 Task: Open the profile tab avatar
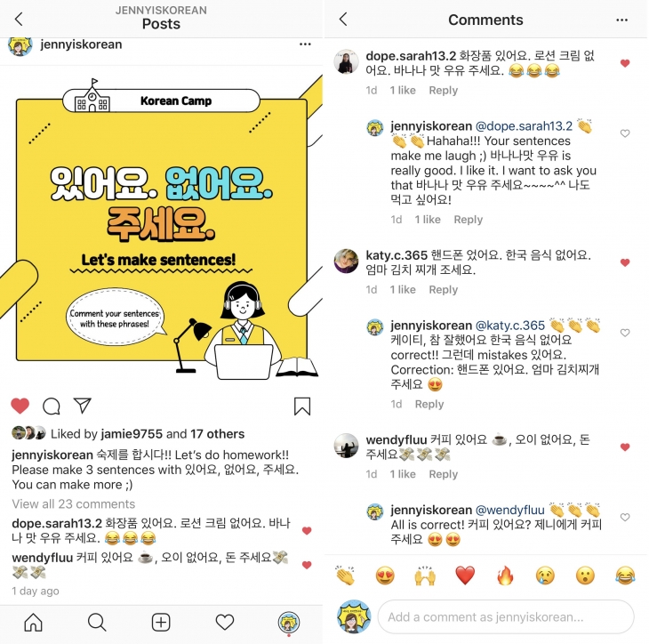[288, 622]
